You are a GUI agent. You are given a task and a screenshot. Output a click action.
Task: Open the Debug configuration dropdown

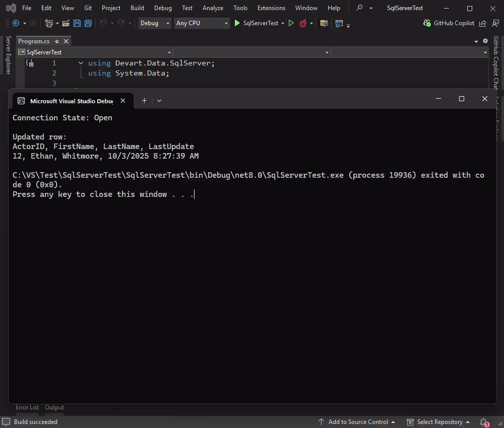154,23
